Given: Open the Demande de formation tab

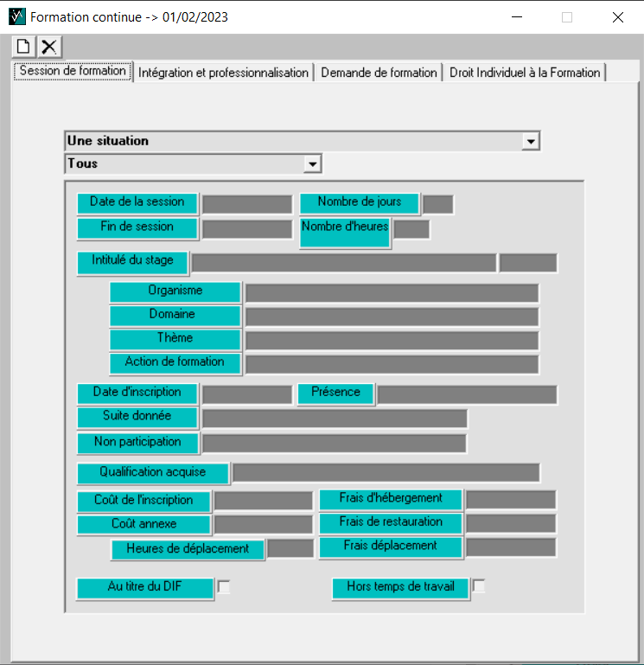Looking at the screenshot, I should point(379,73).
